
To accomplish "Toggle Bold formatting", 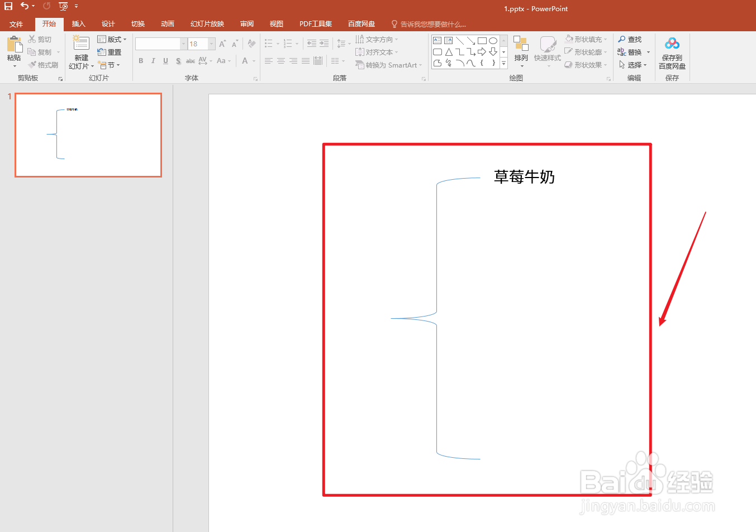I will pyautogui.click(x=141, y=61).
